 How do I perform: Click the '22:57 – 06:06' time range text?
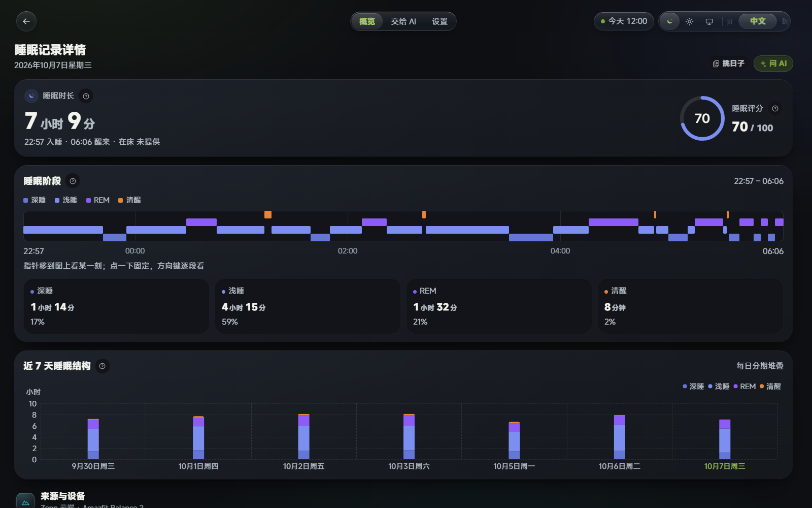(759, 181)
